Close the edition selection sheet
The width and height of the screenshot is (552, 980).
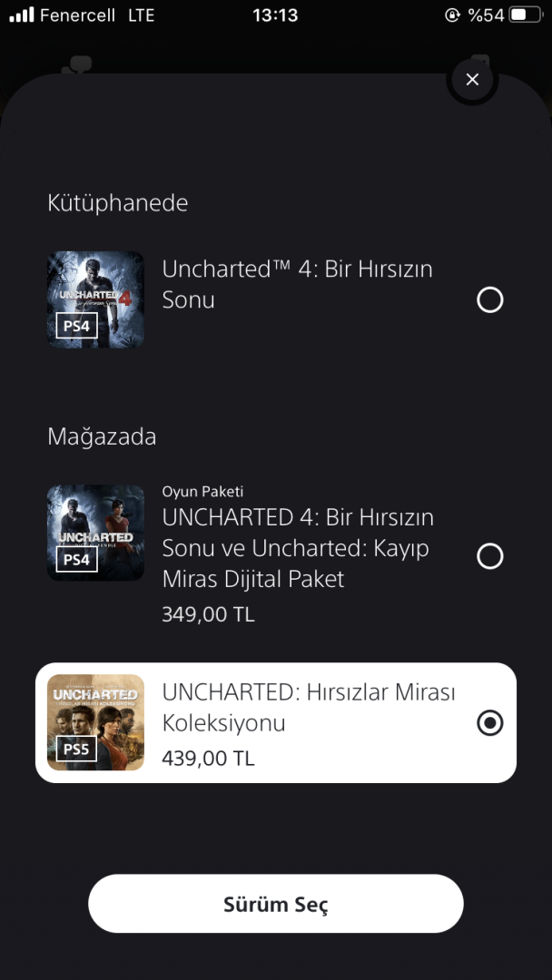coord(472,80)
